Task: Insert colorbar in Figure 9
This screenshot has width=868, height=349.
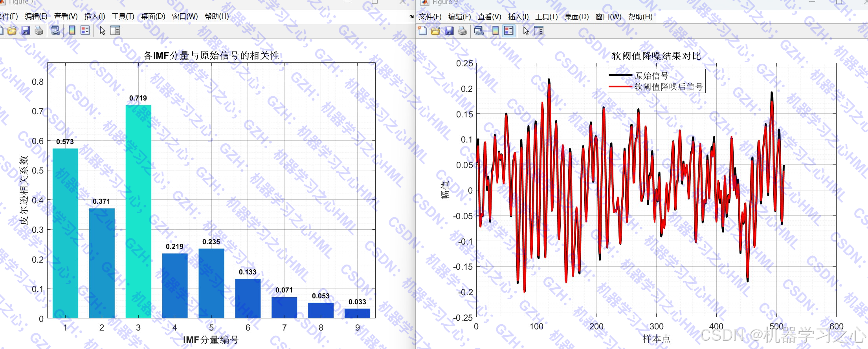Action: point(495,31)
